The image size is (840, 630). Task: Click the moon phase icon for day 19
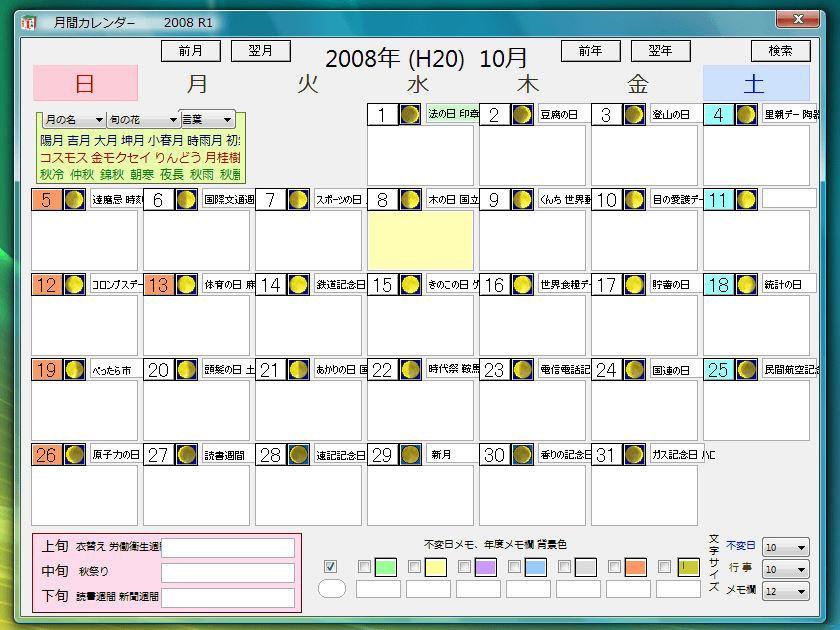(x=74, y=370)
